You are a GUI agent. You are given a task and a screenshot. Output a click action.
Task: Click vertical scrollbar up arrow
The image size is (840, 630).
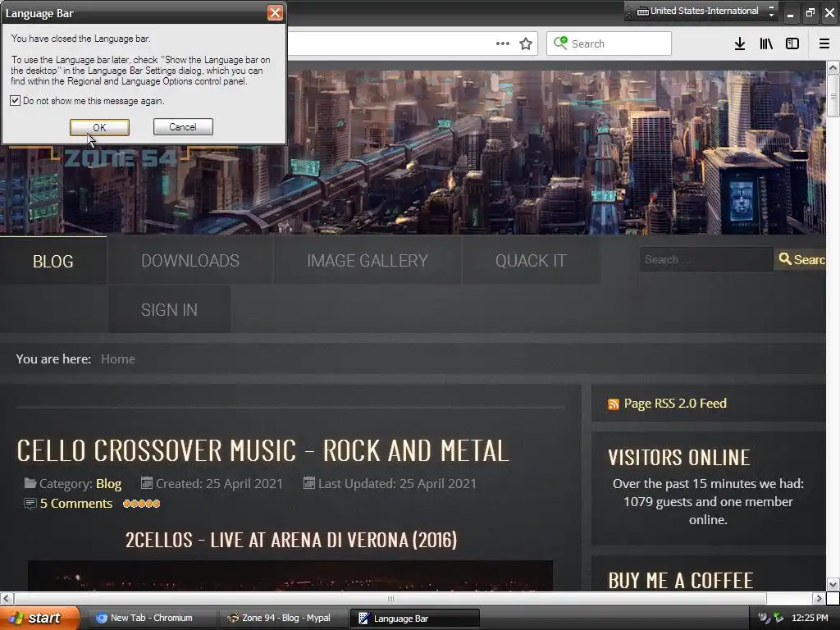click(x=833, y=67)
